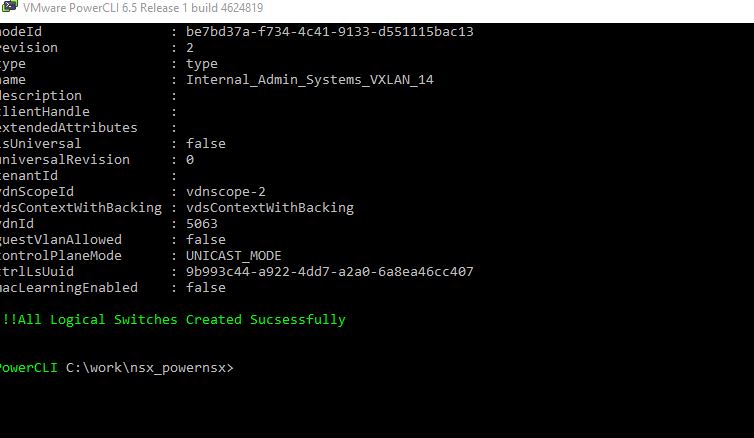Click the false value beside guestVlanAllowed
Image resolution: width=754 pixels, height=438 pixels.
(x=205, y=239)
